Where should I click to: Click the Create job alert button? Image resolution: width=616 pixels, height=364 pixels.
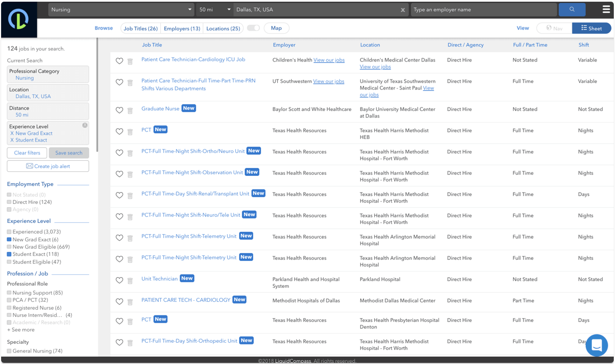click(48, 166)
